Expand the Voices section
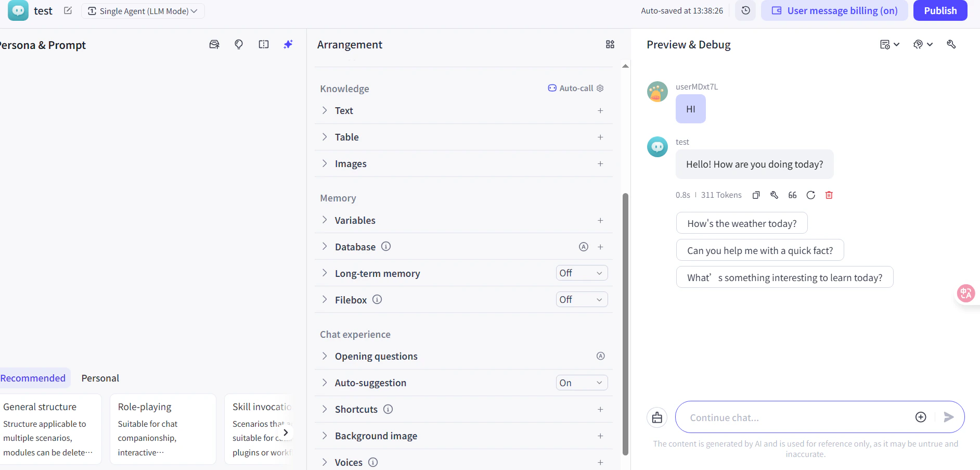Screen dimensions: 980x470 coord(325,462)
